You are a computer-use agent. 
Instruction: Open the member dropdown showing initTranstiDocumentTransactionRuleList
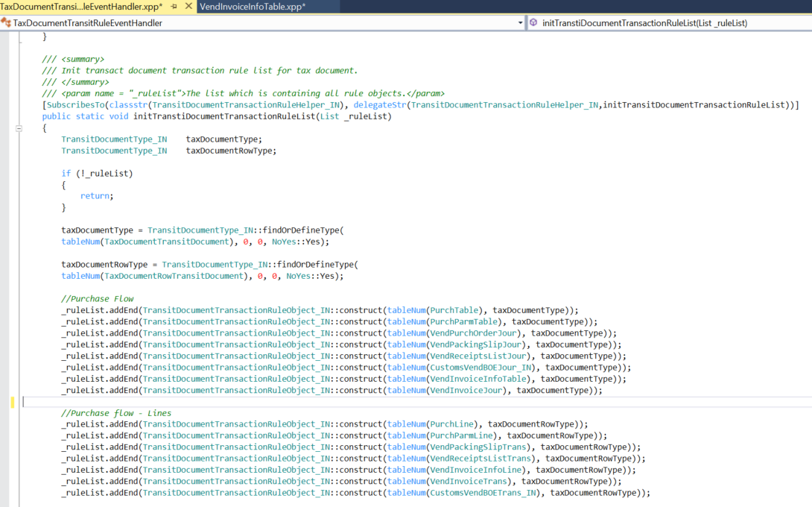click(x=644, y=23)
